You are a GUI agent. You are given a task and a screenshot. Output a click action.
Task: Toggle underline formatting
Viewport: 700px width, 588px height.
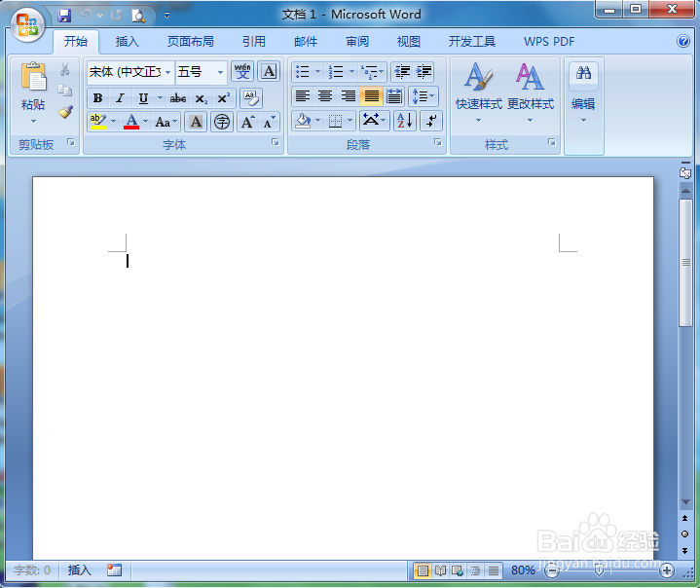[143, 98]
